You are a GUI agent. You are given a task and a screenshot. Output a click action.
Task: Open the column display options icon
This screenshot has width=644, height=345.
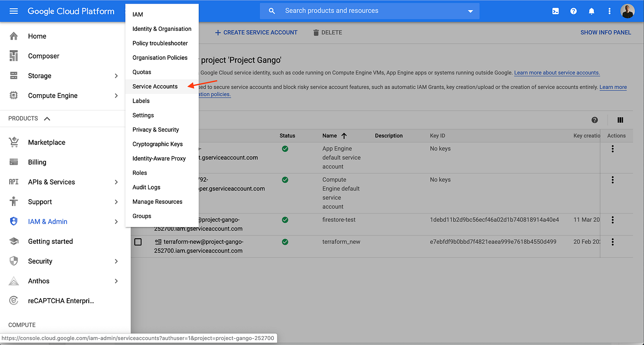tap(620, 120)
